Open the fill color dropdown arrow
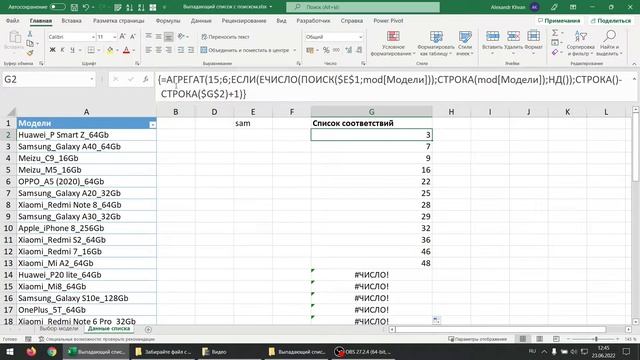640x360 pixels. click(117, 50)
